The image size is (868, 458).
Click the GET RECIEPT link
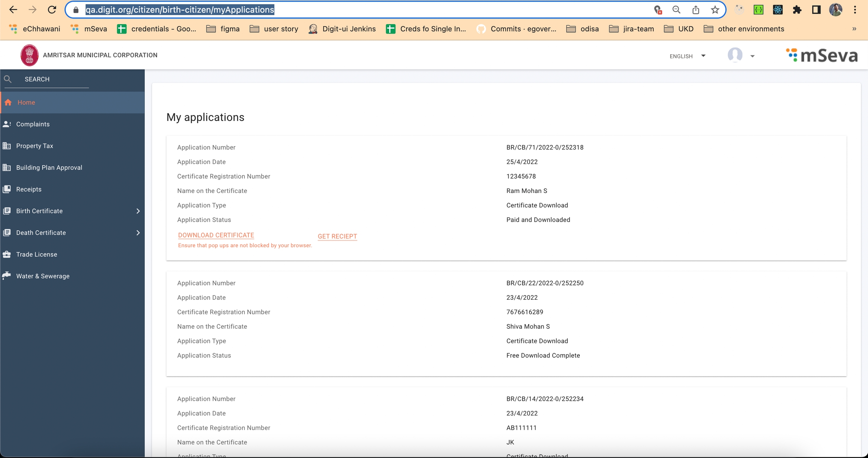(x=337, y=236)
